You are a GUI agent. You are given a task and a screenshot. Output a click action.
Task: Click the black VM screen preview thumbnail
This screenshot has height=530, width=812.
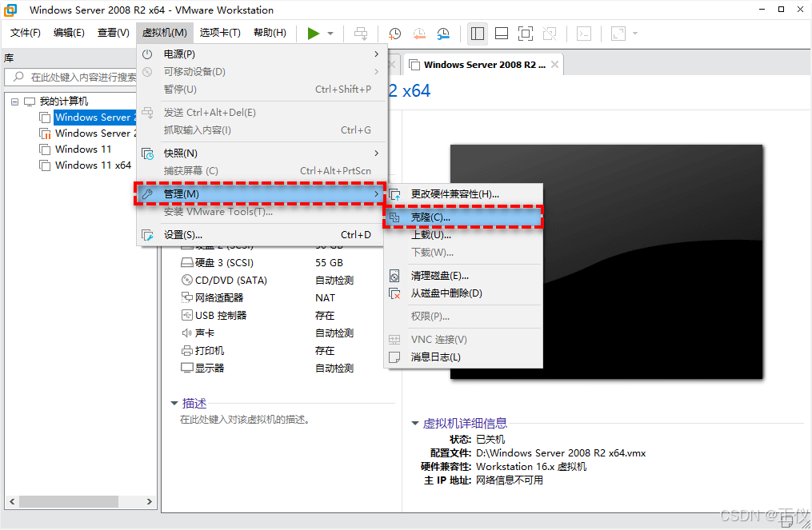point(606,262)
